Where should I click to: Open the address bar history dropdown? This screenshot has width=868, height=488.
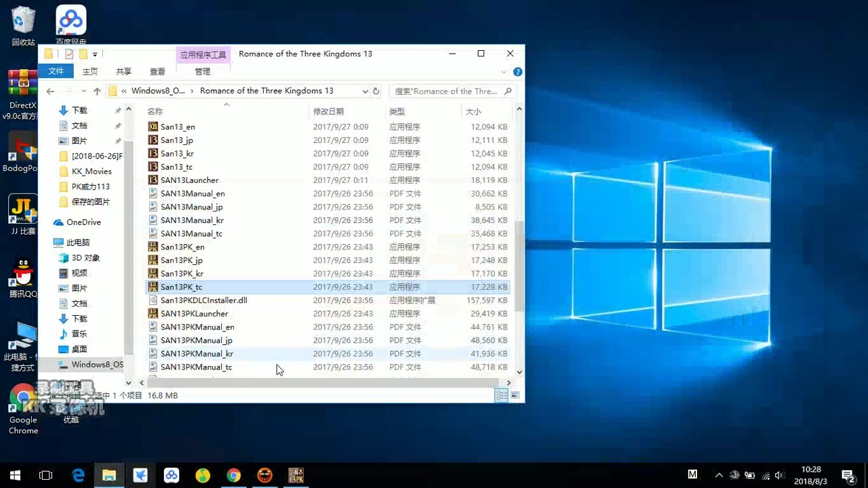click(365, 91)
